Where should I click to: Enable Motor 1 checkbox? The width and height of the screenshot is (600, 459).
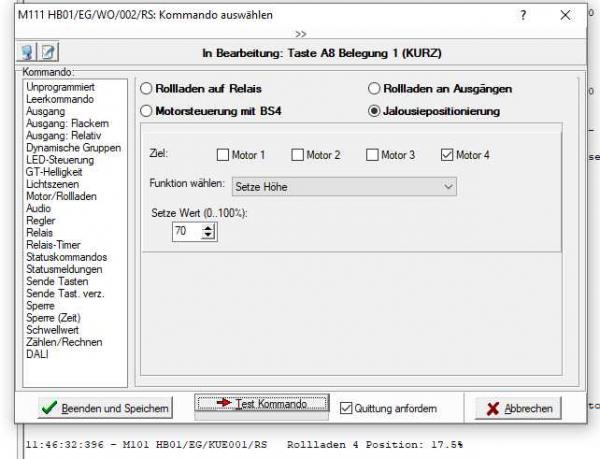(x=223, y=155)
